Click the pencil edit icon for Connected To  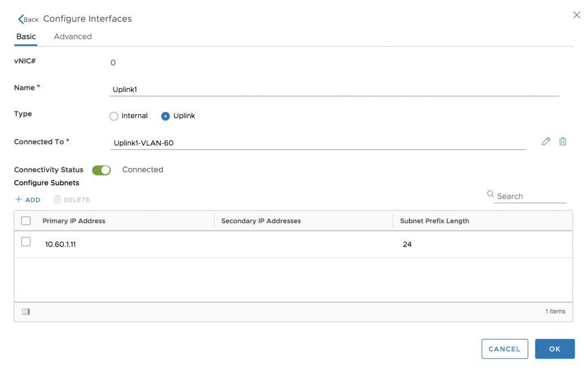[x=546, y=141]
